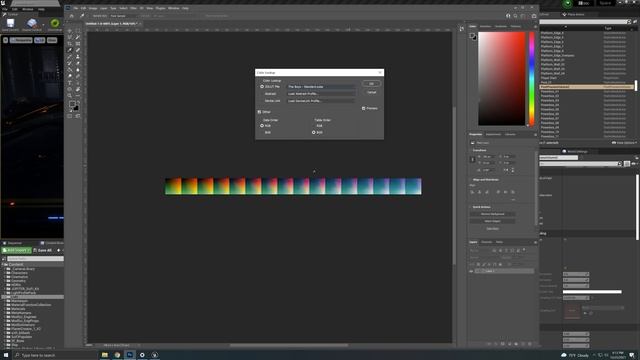Select the Frame tool
Image resolution: width=640 pixels, height=360 pixels.
coord(78,44)
